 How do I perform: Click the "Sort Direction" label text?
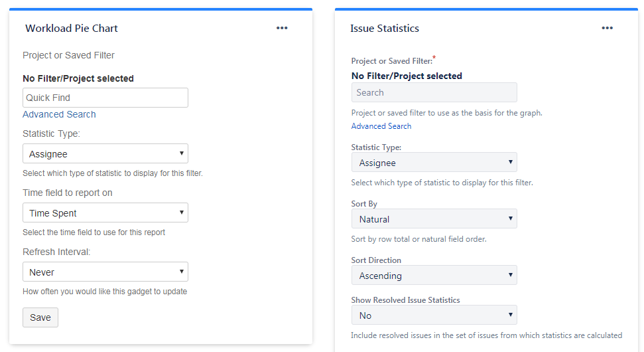[x=376, y=260]
